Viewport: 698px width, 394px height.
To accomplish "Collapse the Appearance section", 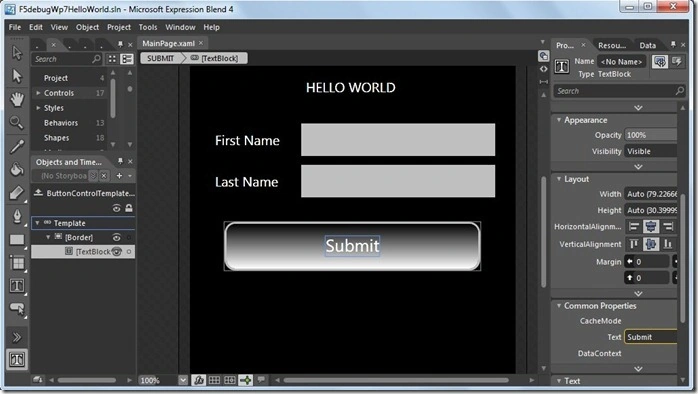I will click(559, 120).
